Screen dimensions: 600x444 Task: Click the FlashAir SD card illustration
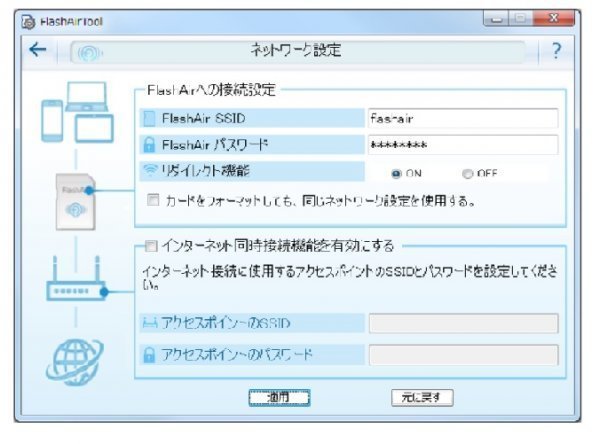pos(76,202)
